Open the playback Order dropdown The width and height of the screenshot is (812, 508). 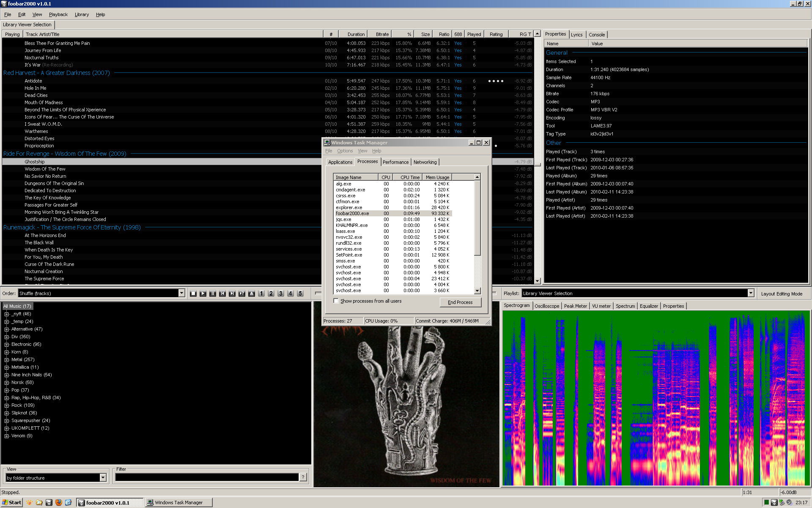point(181,293)
